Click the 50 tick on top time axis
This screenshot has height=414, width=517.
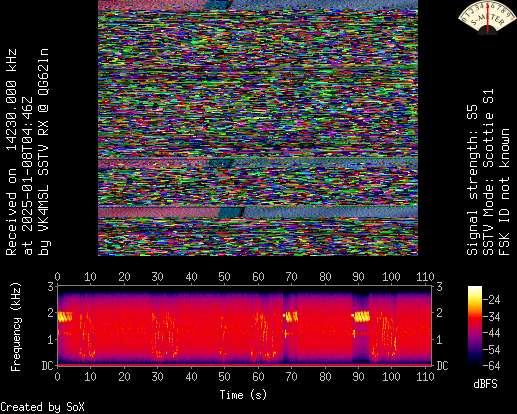[x=225, y=277]
